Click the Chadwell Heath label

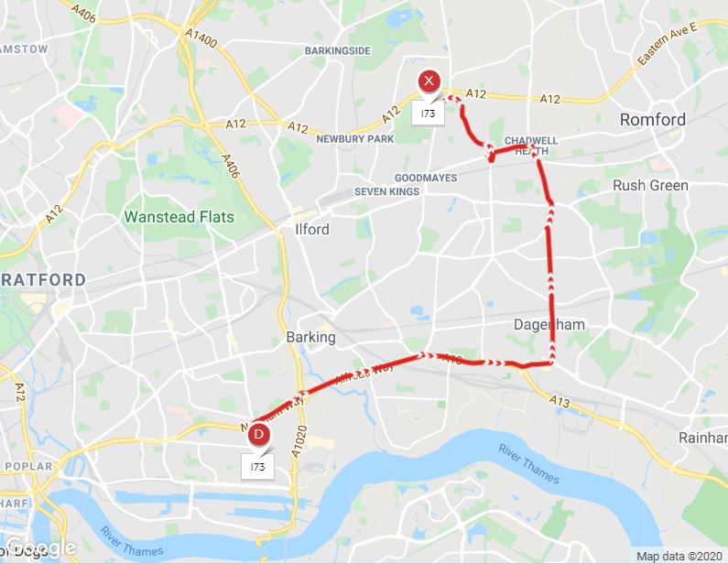pos(531,146)
